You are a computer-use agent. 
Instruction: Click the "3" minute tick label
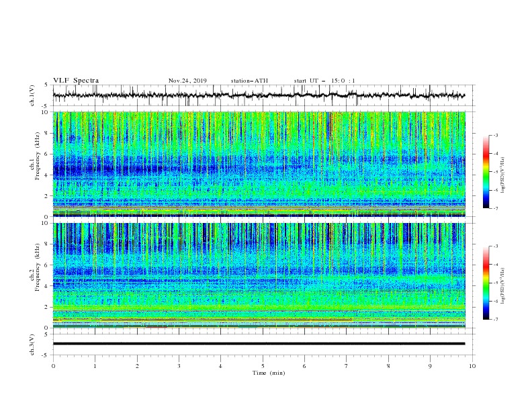[179, 366]
